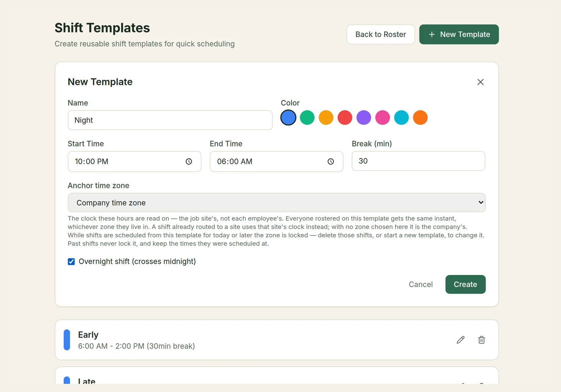
Task: Open the Start Time clock picker icon
Action: pyautogui.click(x=189, y=161)
